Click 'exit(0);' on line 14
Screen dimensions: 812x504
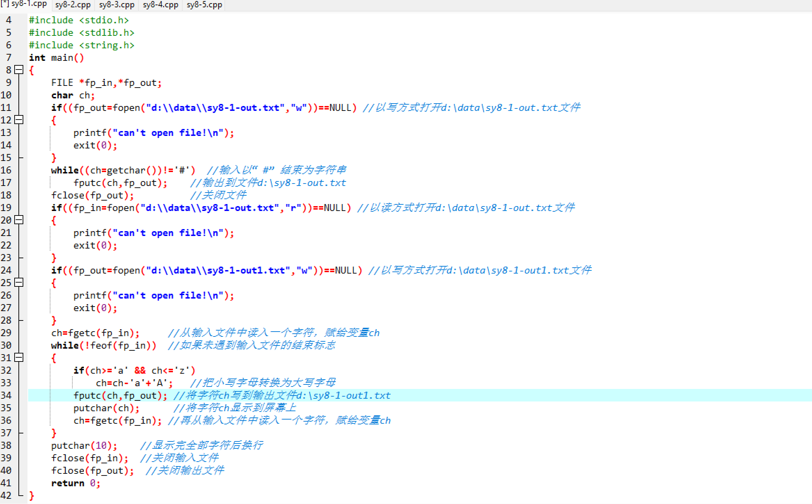[95, 145]
